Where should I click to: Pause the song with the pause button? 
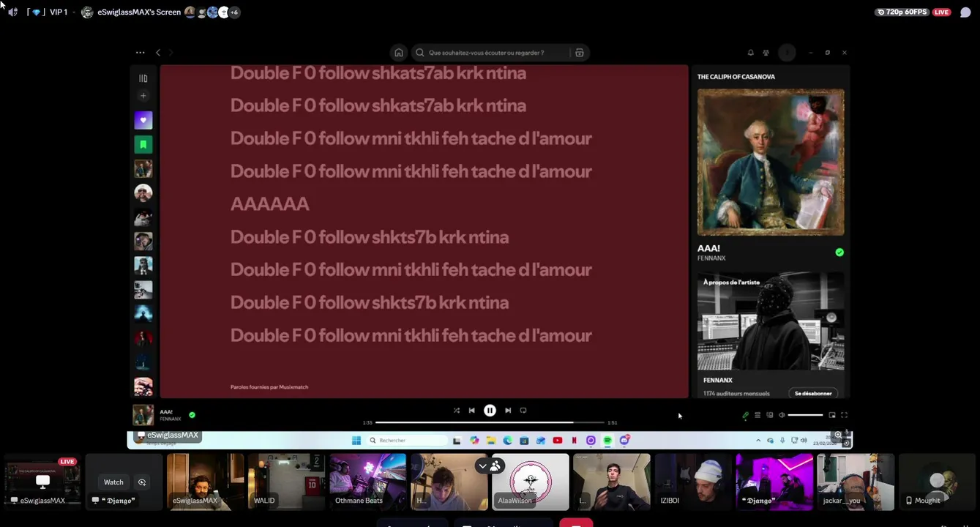pyautogui.click(x=490, y=411)
